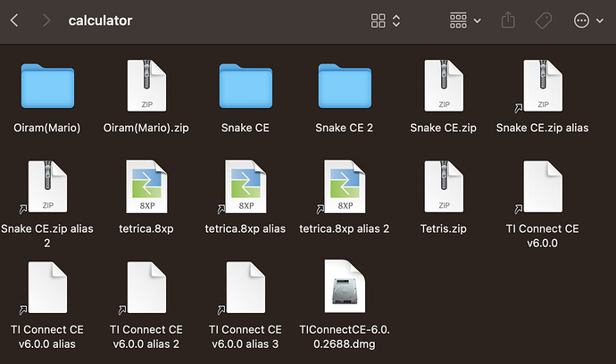
Task: Click the Edit Tags toolbar button
Action: pos(544,21)
